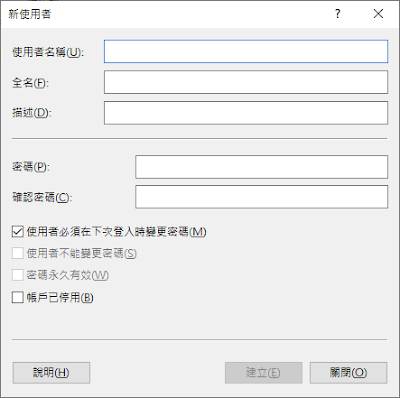
Task: Click into the 全名 input box
Action: 246,82
